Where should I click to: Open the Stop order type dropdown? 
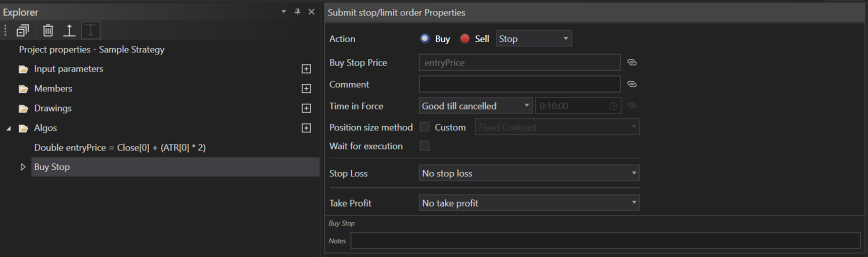point(533,38)
